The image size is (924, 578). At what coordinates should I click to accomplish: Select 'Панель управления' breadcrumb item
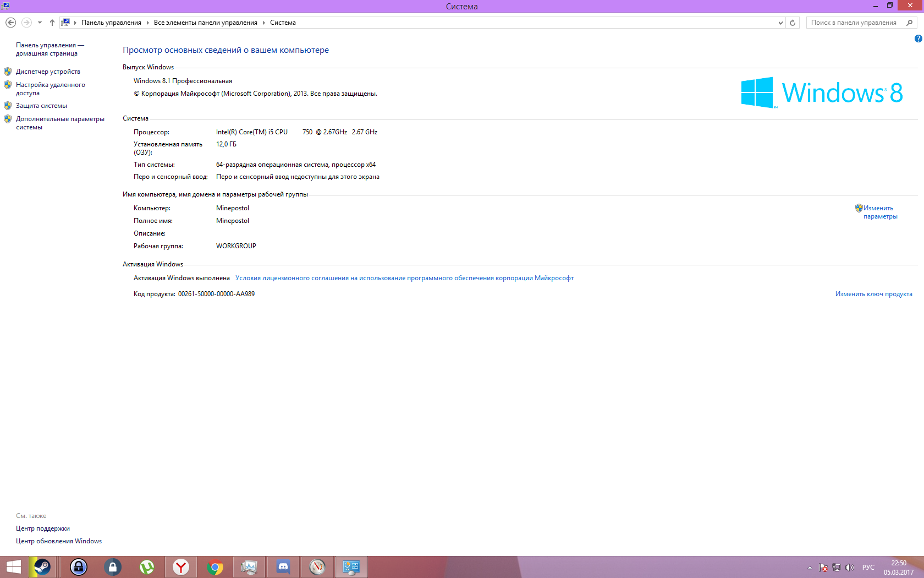[x=111, y=23]
